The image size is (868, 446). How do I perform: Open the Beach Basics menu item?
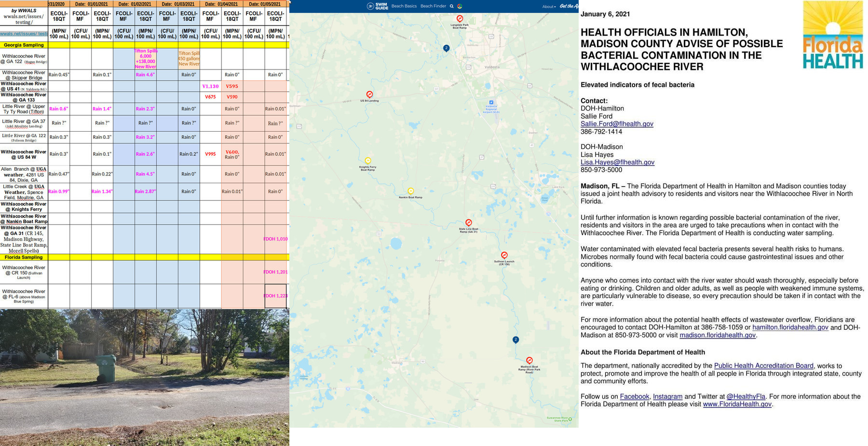(404, 6)
